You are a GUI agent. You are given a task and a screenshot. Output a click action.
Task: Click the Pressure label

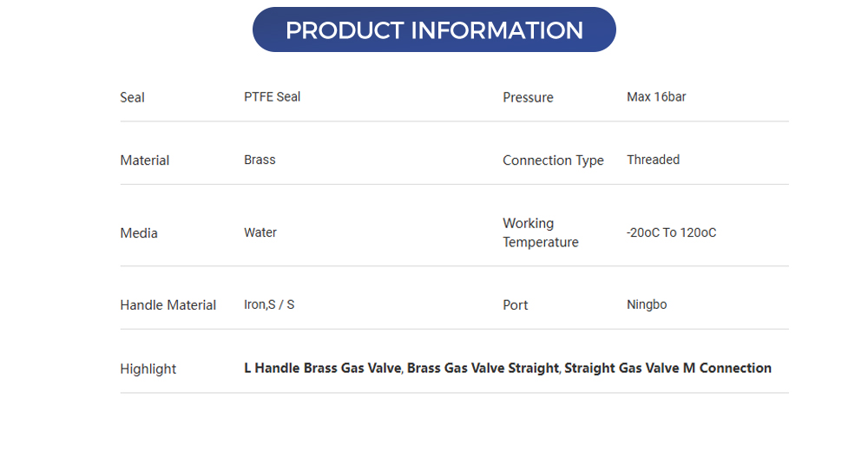coord(528,97)
